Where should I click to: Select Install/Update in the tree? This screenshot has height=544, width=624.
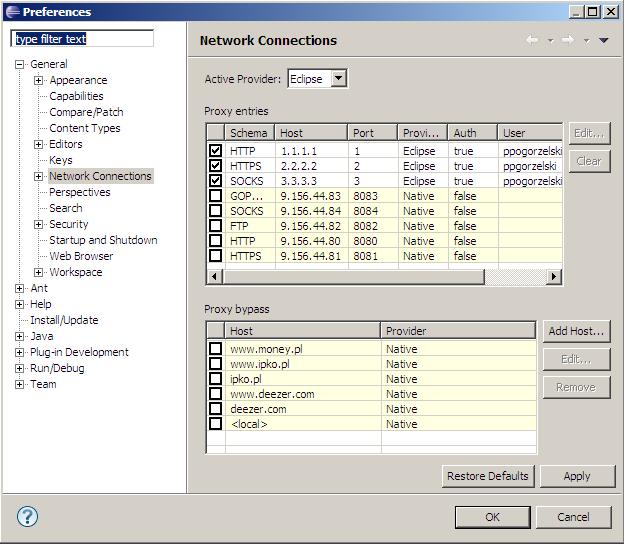64,320
